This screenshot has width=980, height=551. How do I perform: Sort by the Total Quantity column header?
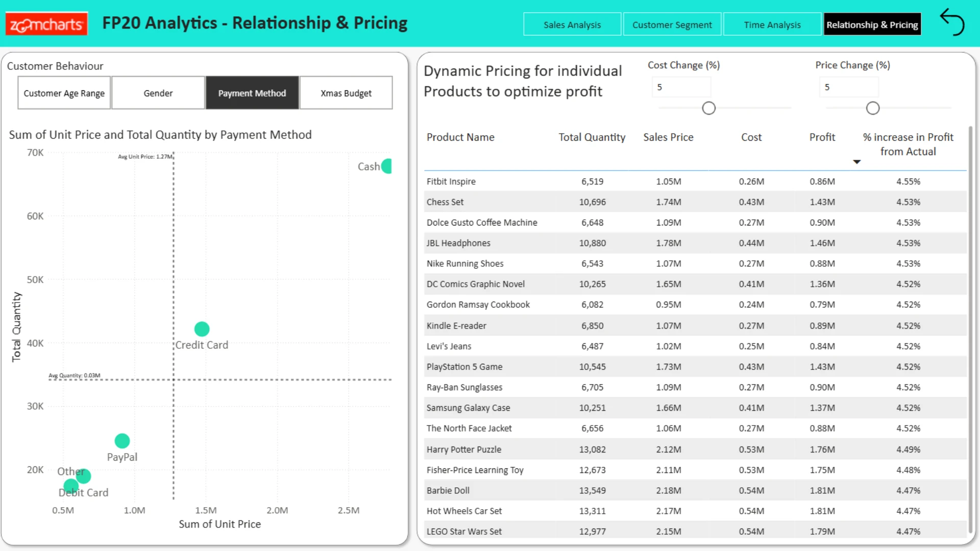point(592,137)
